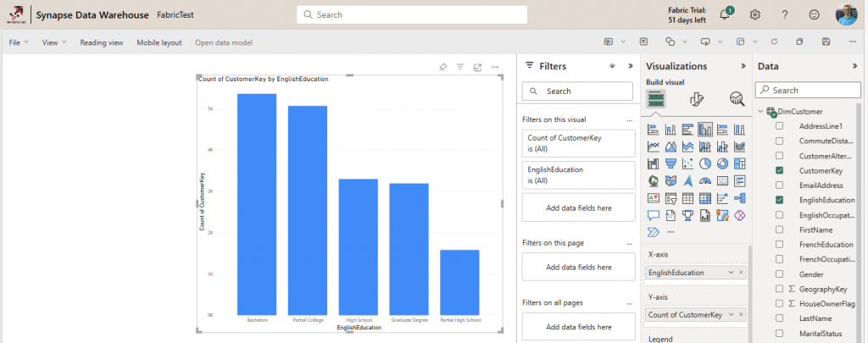Open the View menu
Screen dimensions: 868x343
(53, 42)
